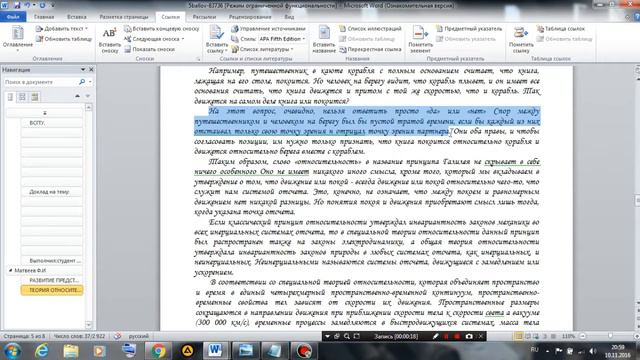Viewport: 640px width, 360px height.
Task: Click in the Поиск в документе search field
Action: coord(41,82)
